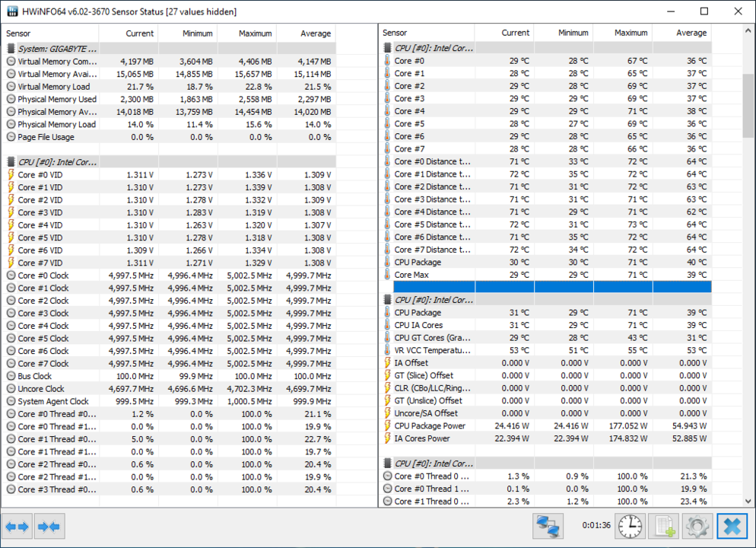Click the collapse columns inward arrows button
This screenshot has height=548, width=756.
click(49, 526)
